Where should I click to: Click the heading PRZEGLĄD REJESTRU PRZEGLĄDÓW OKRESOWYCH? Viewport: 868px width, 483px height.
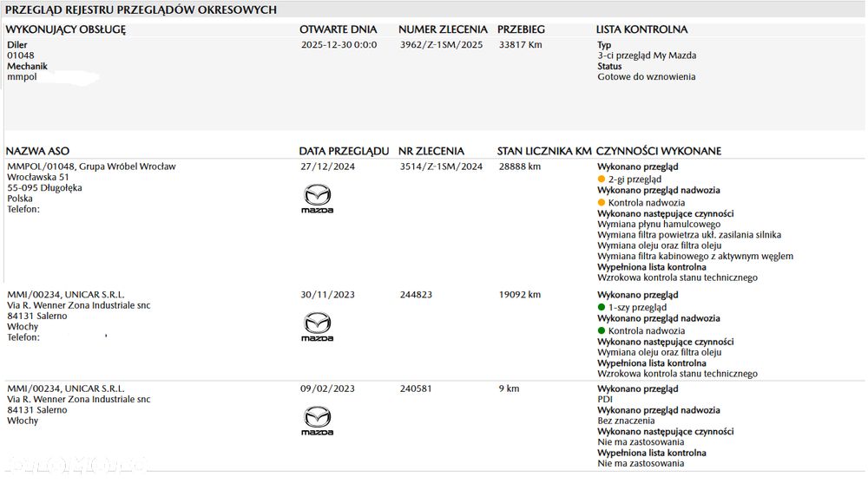(x=141, y=10)
